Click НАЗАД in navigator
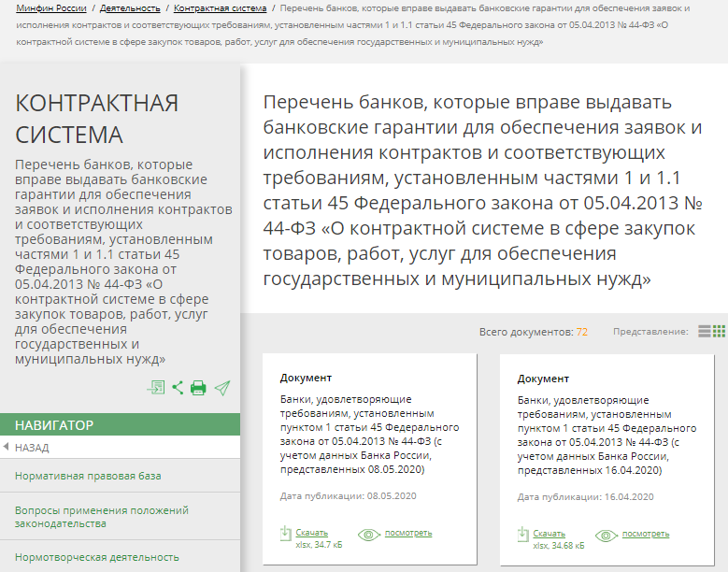 tap(32, 448)
